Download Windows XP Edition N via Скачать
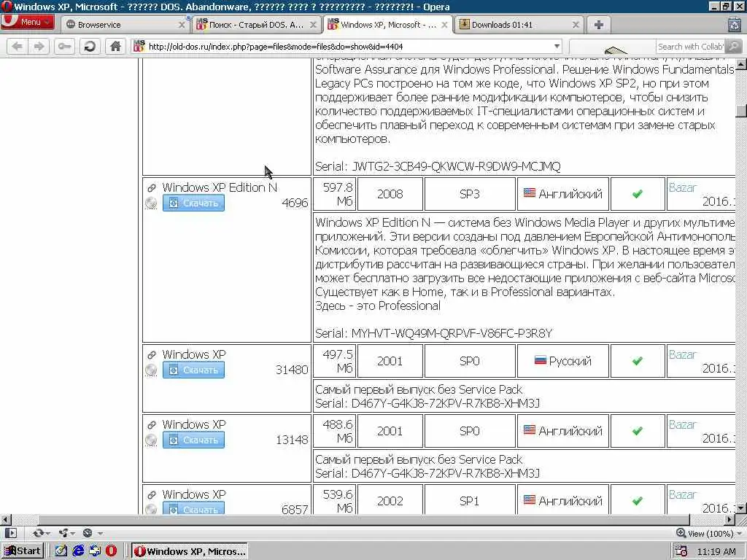This screenshot has height=560, width=747. click(x=193, y=203)
